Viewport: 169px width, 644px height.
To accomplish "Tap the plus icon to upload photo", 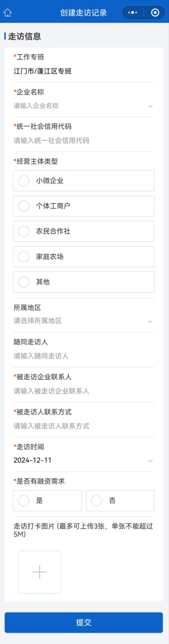I will pyautogui.click(x=40, y=572).
